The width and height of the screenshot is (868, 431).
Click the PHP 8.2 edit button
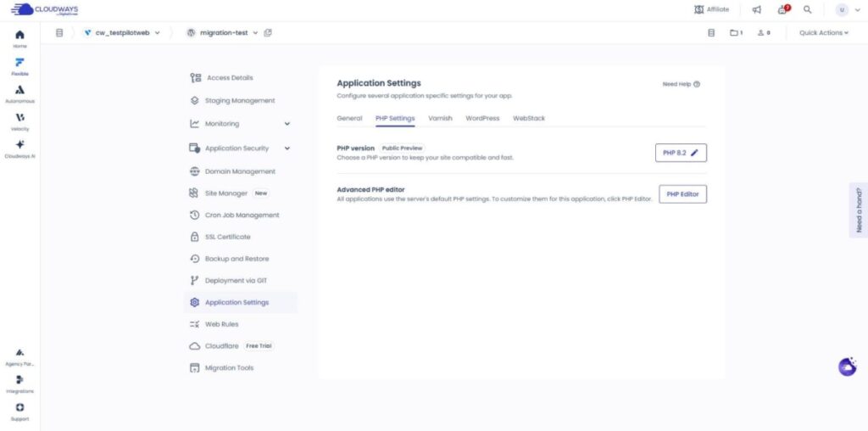pyautogui.click(x=681, y=153)
